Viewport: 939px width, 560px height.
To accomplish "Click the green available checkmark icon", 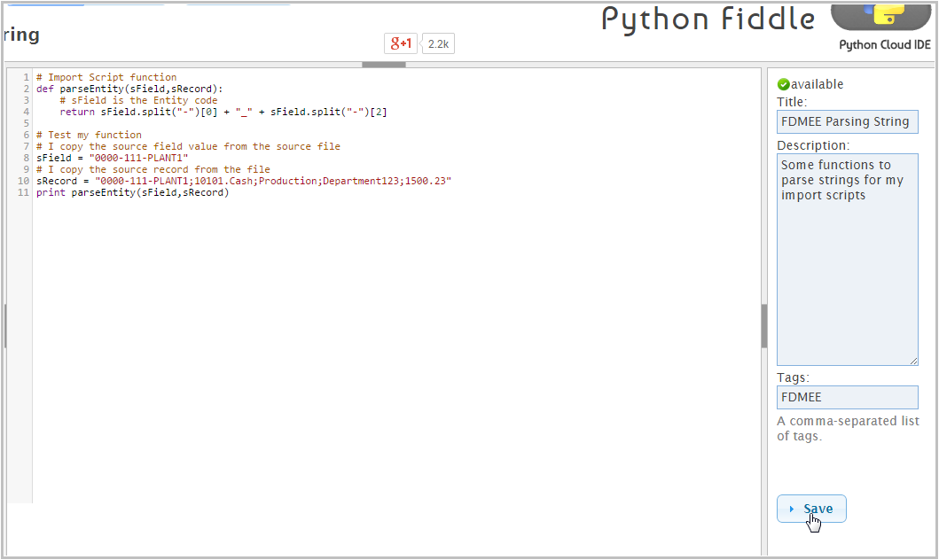I will pyautogui.click(x=783, y=84).
